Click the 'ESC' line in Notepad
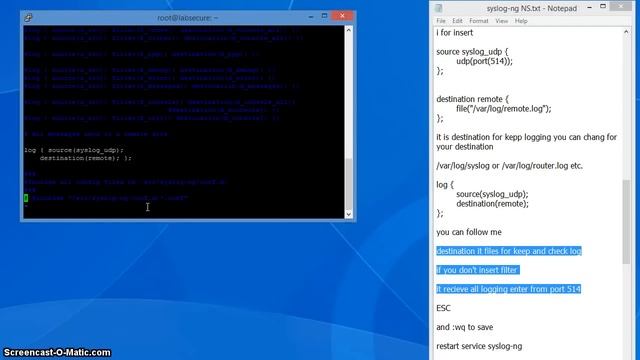 point(443,308)
